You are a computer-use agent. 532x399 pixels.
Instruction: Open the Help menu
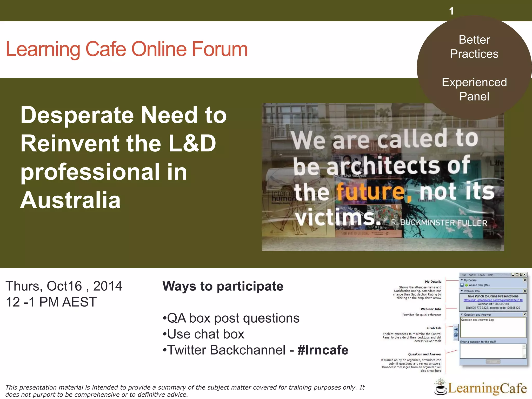coord(490,275)
